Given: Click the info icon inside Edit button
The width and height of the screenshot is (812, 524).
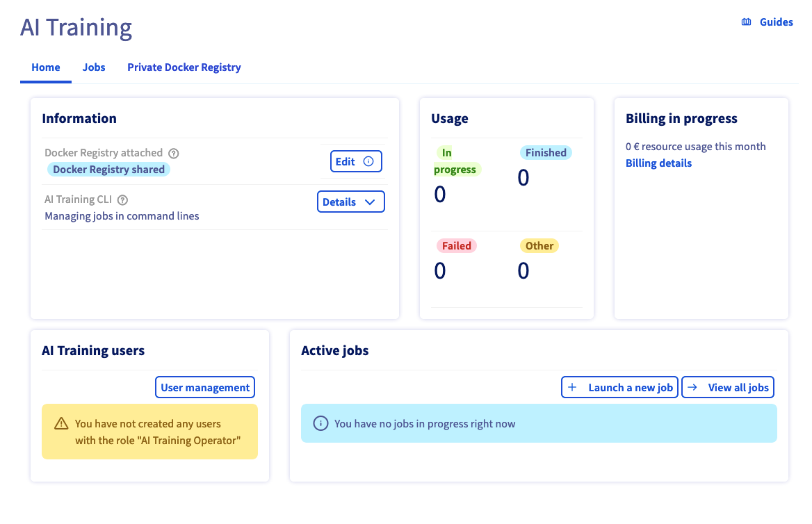Looking at the screenshot, I should pyautogui.click(x=368, y=161).
